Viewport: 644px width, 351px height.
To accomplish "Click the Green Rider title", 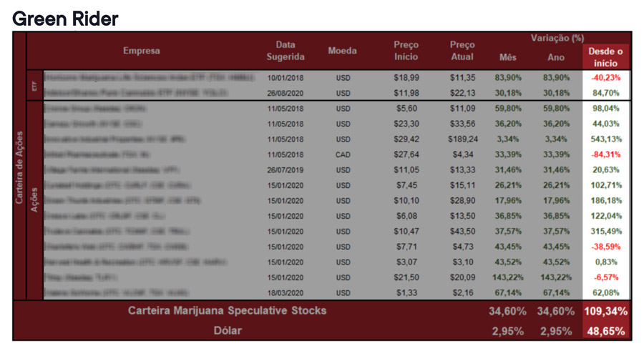I will point(65,19).
